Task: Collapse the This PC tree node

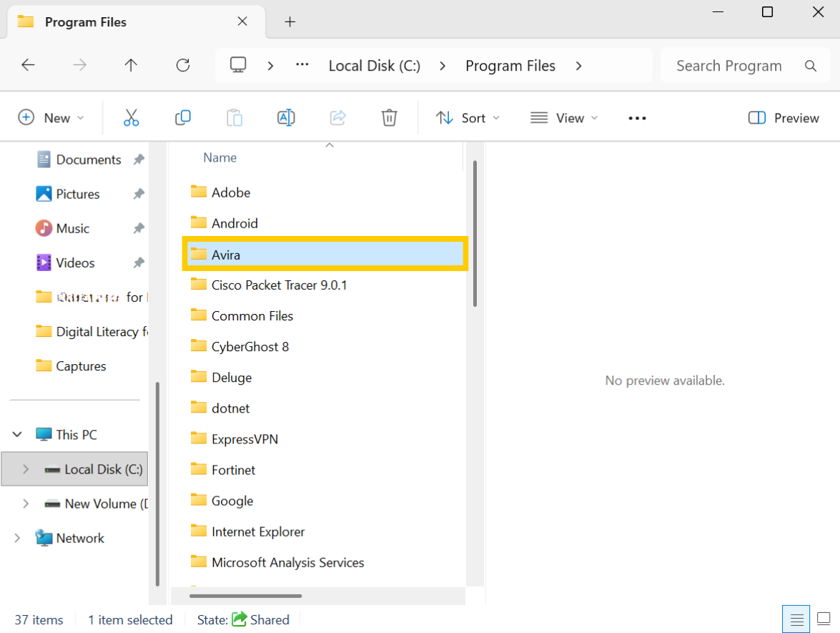Action: click(17, 434)
